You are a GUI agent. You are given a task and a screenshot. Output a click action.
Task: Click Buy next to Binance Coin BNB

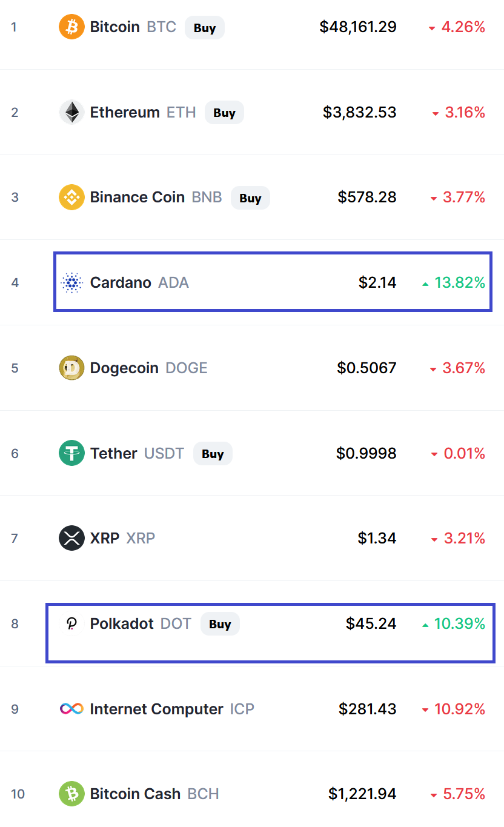click(x=250, y=198)
